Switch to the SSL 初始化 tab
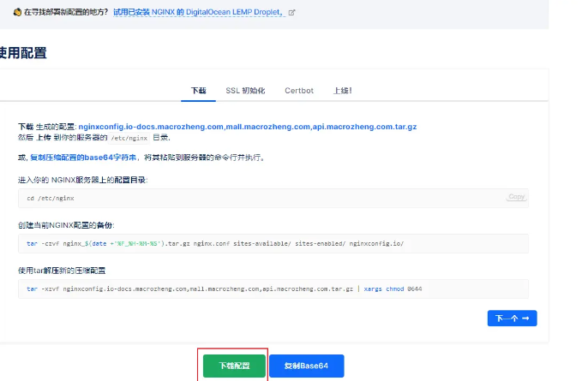Screen dimensions: 588x381 click(245, 91)
